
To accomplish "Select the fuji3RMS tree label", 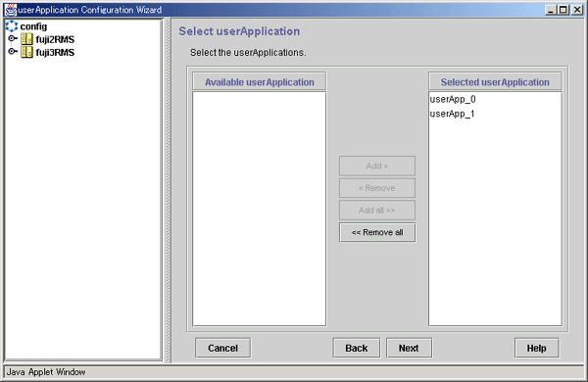I will coord(55,52).
